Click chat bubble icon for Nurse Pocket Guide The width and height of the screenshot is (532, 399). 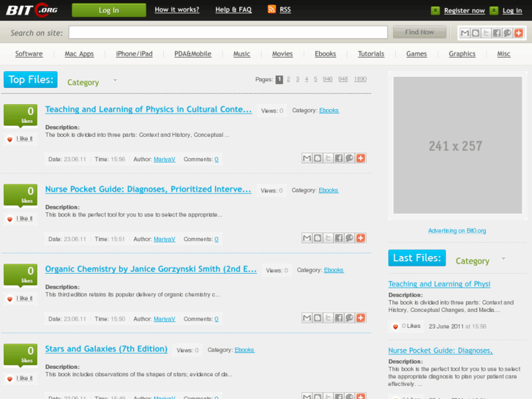tap(350, 238)
